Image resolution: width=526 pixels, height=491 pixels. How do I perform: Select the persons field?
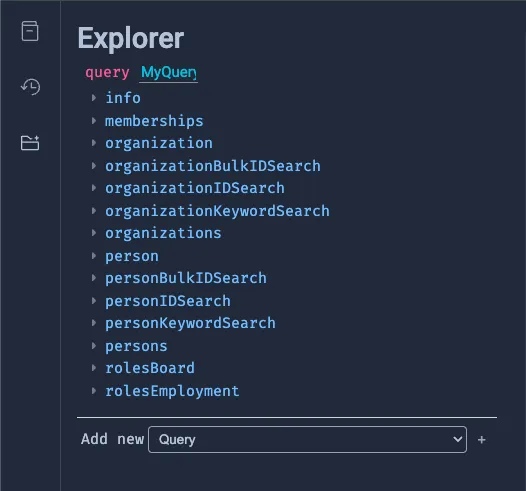136,346
